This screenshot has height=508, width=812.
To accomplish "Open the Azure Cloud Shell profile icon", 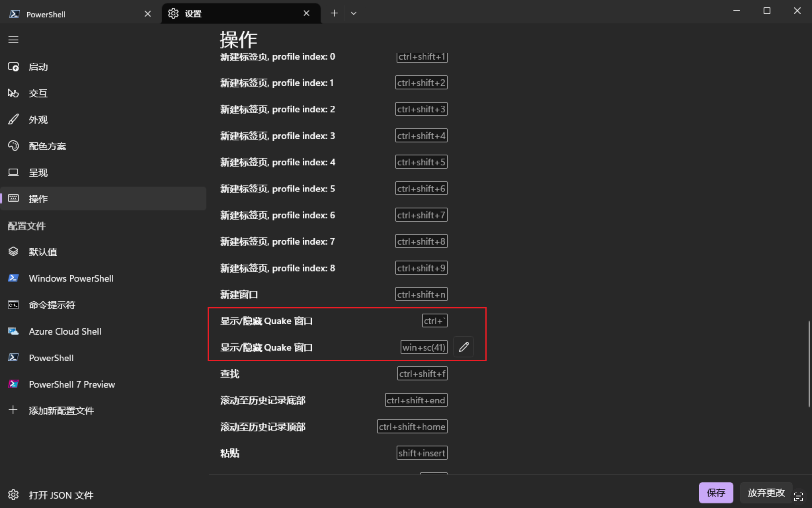I will pyautogui.click(x=13, y=331).
